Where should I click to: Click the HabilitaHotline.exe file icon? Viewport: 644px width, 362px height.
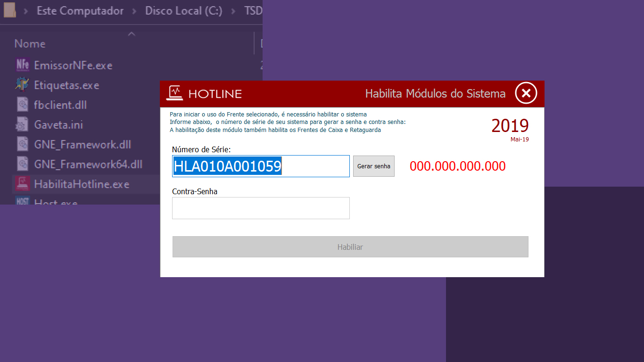click(22, 184)
